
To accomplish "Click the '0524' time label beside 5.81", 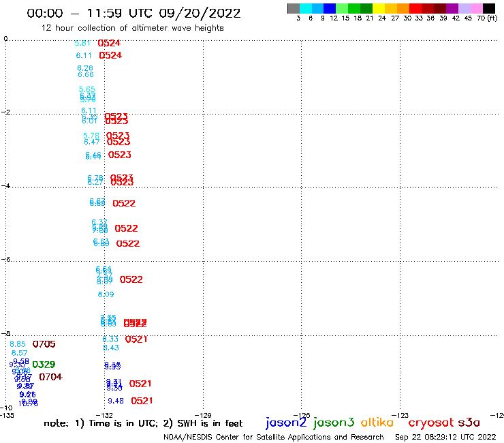I will 109,43.
